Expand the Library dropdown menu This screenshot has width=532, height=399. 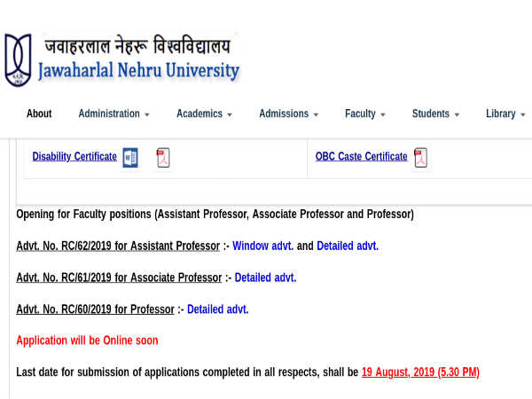[505, 113]
